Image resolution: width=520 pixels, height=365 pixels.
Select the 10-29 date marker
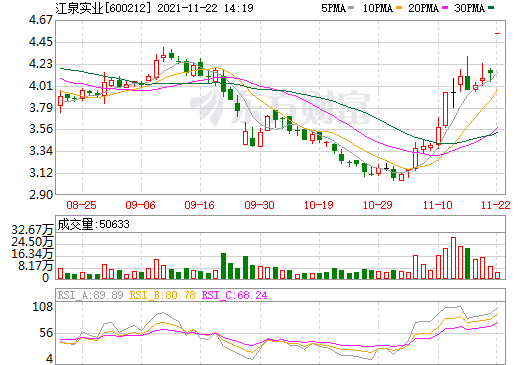pos(378,205)
